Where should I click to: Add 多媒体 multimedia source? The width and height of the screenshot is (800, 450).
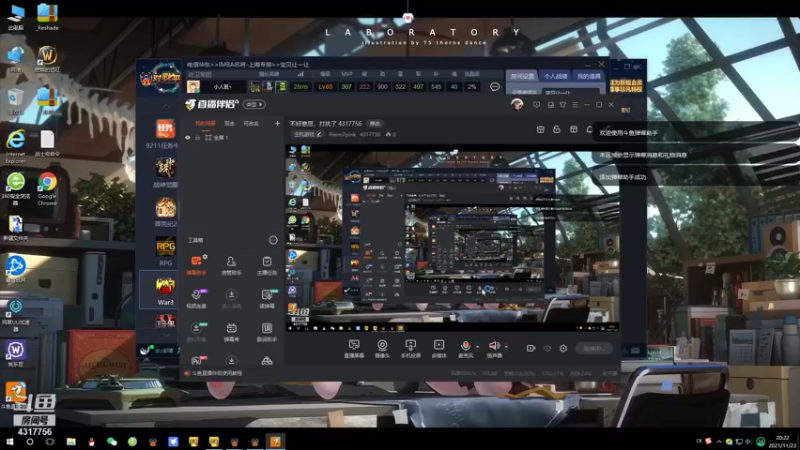(438, 349)
